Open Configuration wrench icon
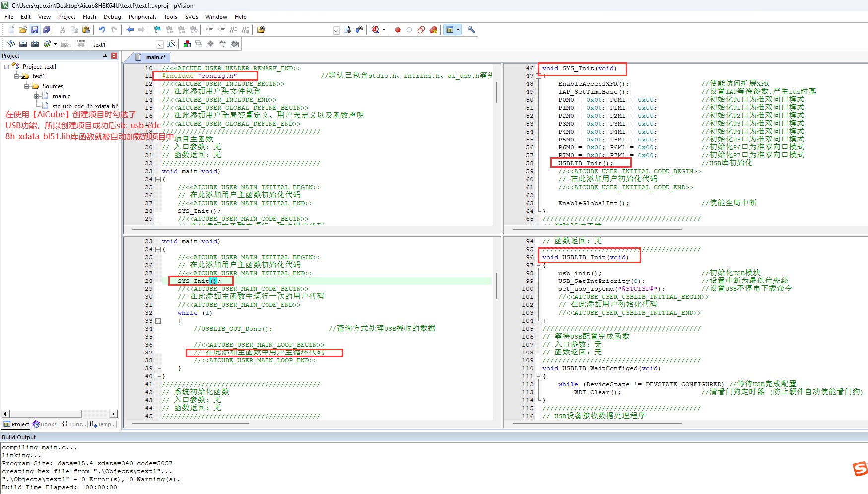This screenshot has height=494, width=868. point(471,30)
